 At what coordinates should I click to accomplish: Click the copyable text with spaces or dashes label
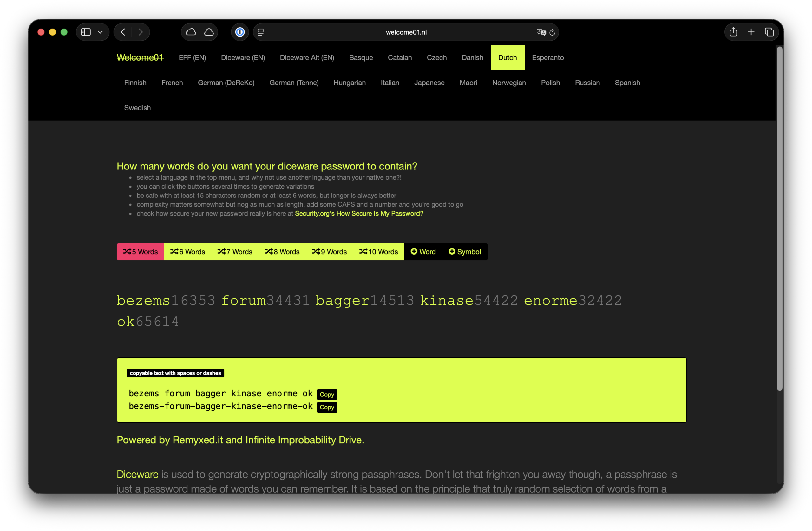175,373
